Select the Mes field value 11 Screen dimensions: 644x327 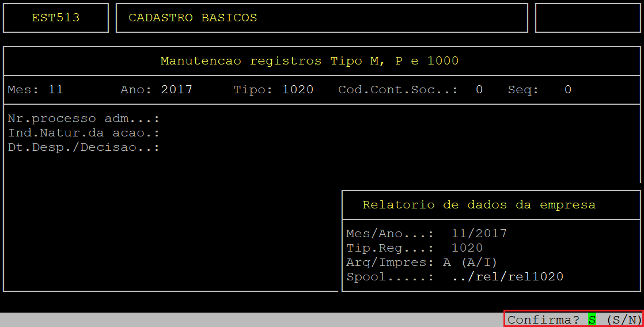[56, 90]
